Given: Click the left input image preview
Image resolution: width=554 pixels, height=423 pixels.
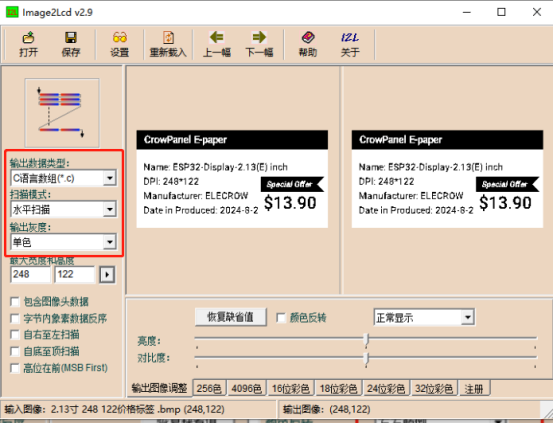Looking at the screenshot, I should click(x=232, y=179).
